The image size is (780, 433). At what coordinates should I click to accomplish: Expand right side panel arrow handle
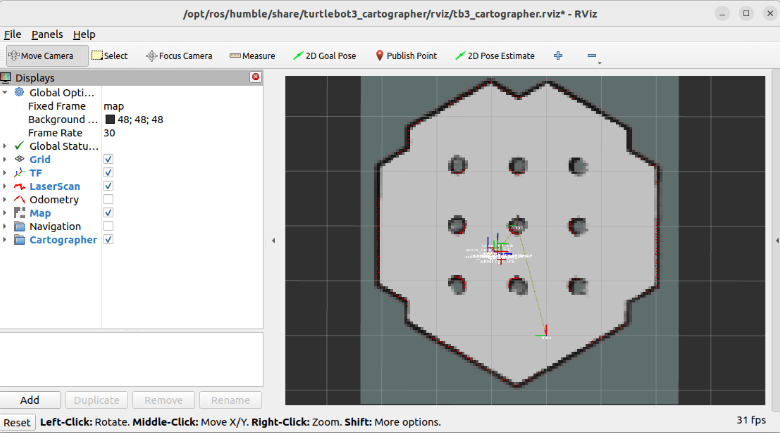(x=777, y=241)
